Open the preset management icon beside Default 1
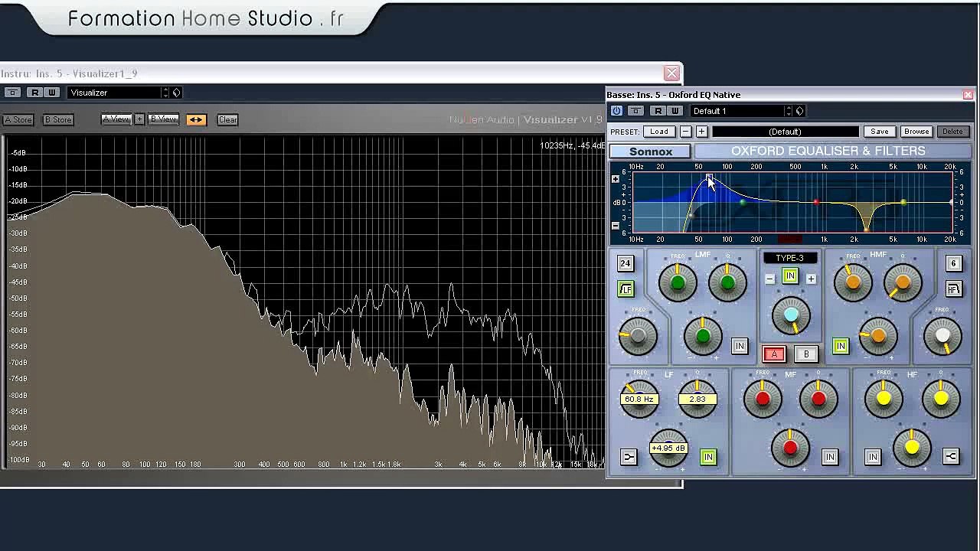980x551 pixels. click(799, 111)
